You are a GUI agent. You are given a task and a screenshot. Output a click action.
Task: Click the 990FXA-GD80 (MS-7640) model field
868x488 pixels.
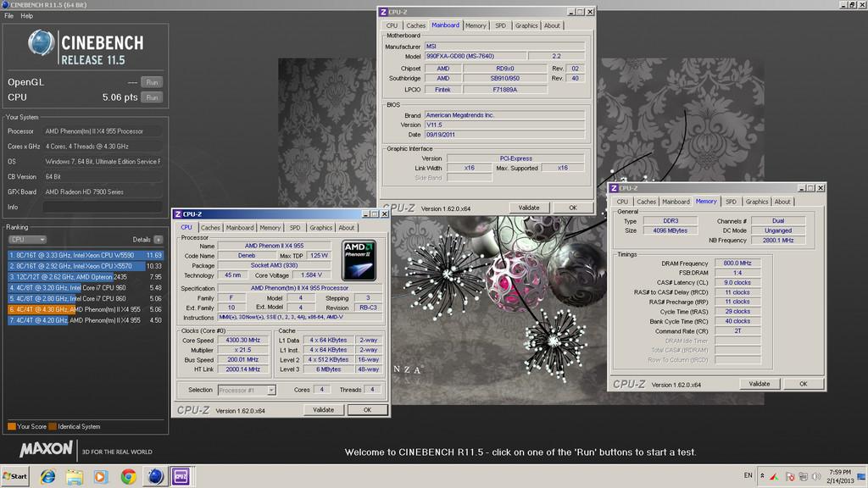click(x=476, y=57)
